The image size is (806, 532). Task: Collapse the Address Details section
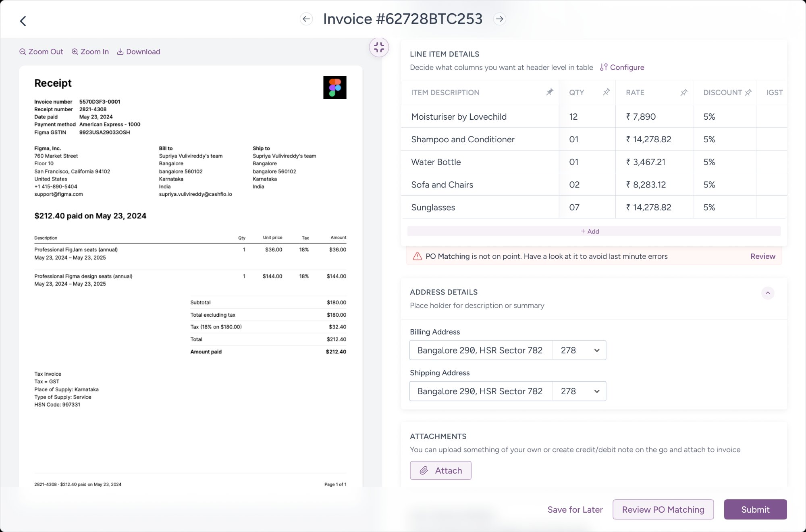(x=768, y=293)
